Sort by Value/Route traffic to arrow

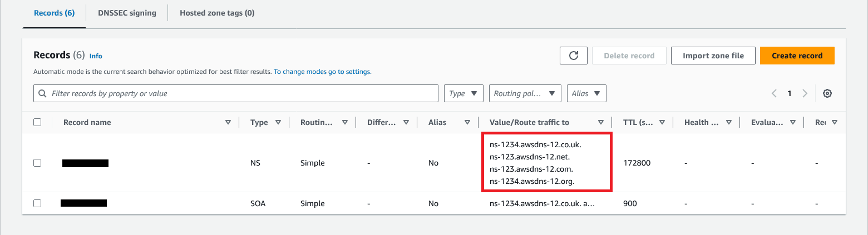pos(601,122)
